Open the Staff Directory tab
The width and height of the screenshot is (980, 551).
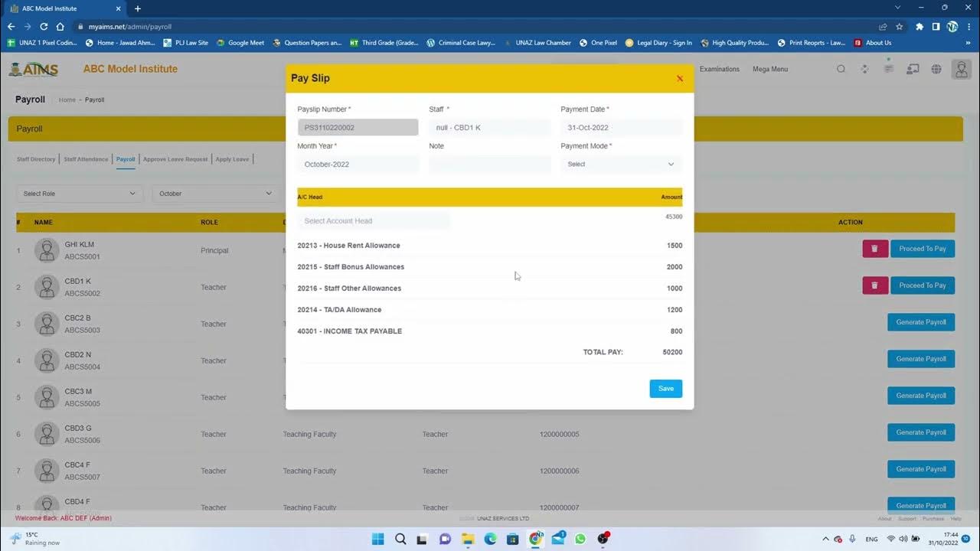36,159
